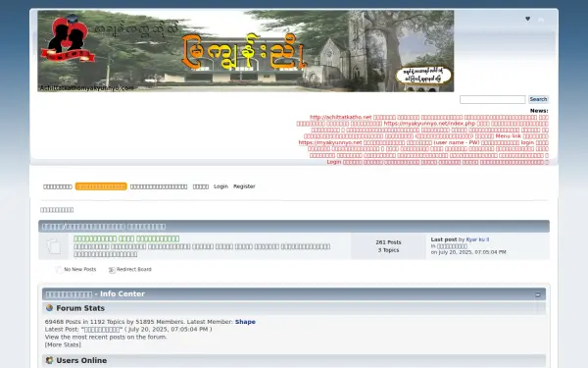This screenshot has width=588, height=368.
Task: Collapse the Info Center section
Action: click(537, 294)
